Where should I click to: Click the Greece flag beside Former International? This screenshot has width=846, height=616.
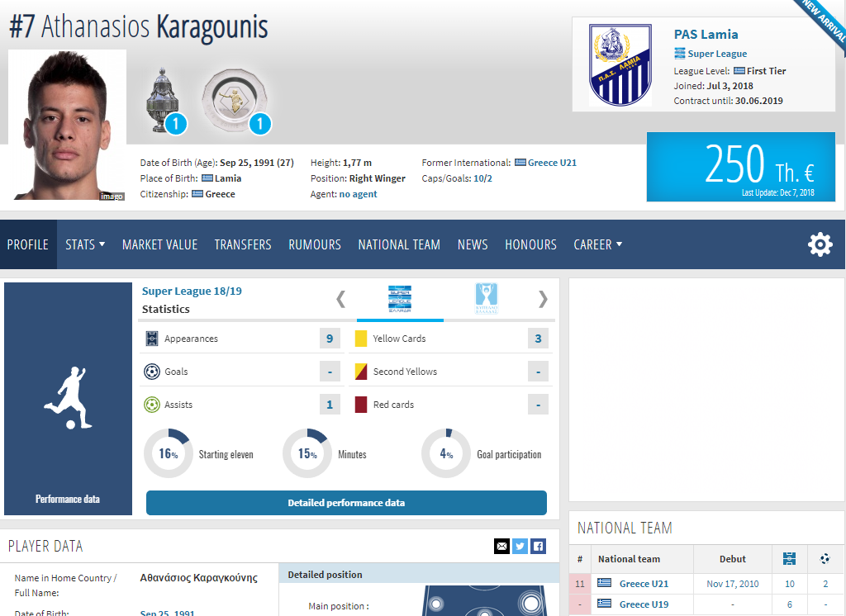[520, 163]
